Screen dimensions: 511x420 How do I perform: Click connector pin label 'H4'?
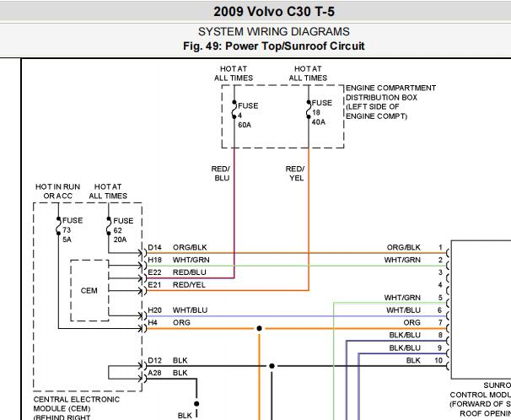point(153,322)
